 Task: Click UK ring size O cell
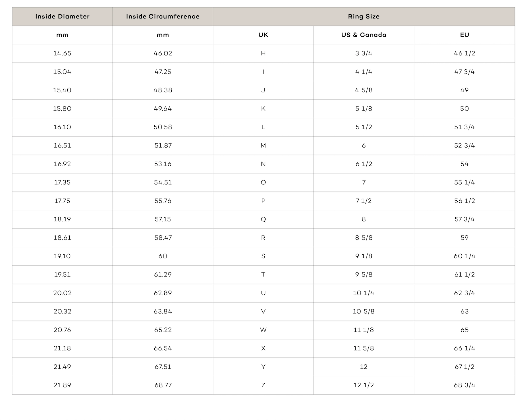point(263,182)
